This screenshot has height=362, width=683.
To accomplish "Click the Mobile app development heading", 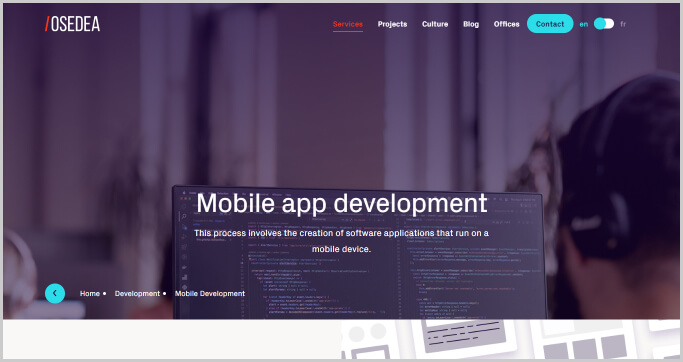I will [x=342, y=203].
